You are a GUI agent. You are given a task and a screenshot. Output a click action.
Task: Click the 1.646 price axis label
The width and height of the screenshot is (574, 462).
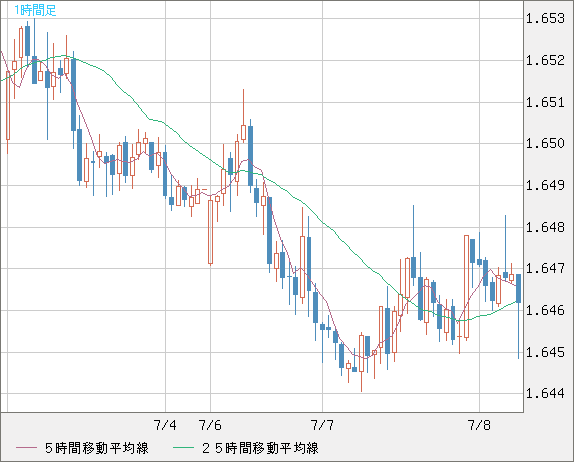[x=545, y=310]
